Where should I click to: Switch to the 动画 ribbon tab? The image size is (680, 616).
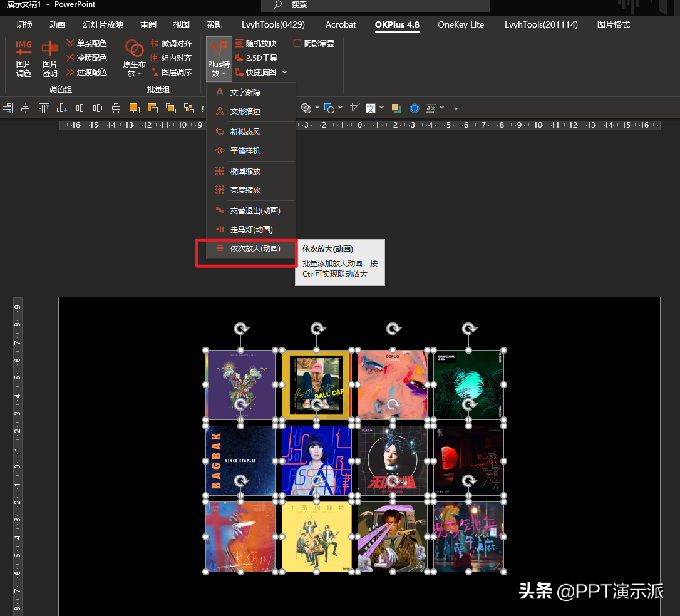click(x=57, y=24)
